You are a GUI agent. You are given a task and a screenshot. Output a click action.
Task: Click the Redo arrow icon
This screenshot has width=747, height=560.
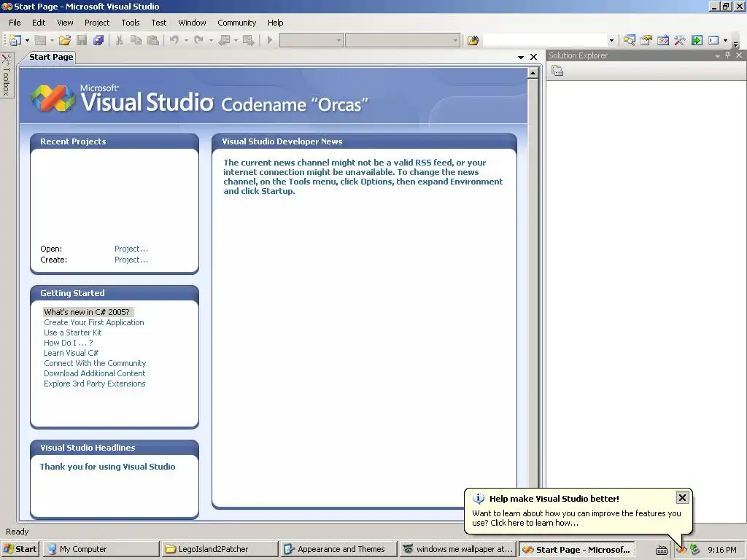pos(198,40)
